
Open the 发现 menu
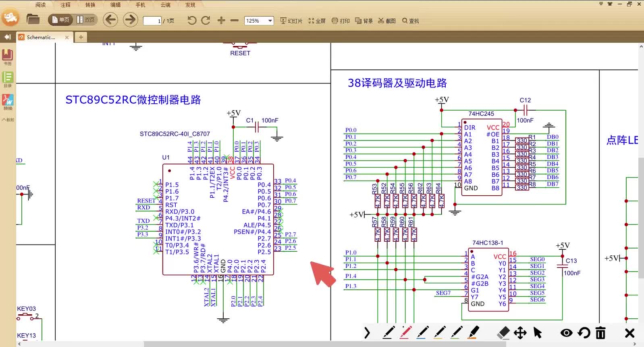tap(190, 5)
